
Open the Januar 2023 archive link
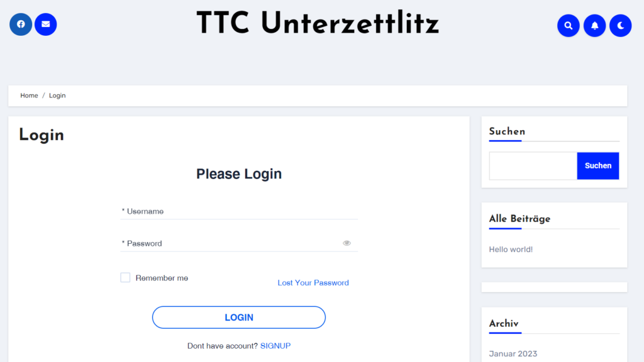pos(513,354)
